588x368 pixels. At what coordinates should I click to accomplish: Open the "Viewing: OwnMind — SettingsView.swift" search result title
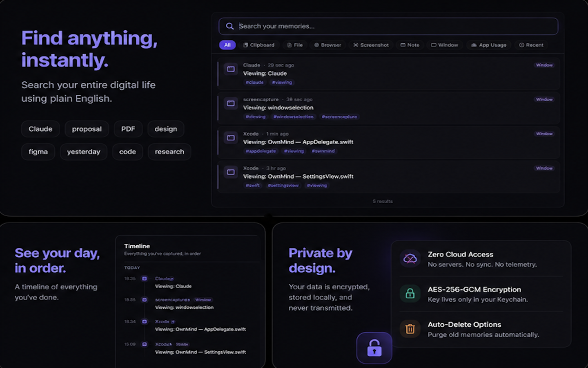click(x=298, y=177)
